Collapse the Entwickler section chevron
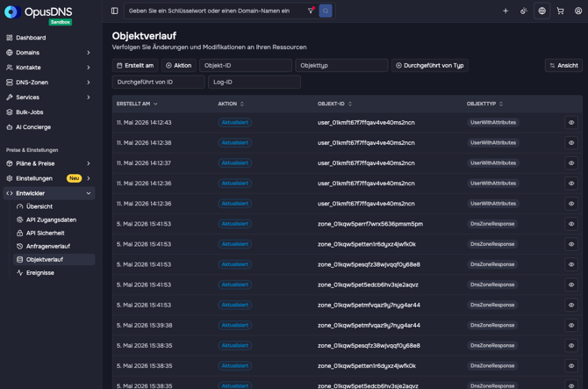This screenshot has width=588, height=389. 89,193
